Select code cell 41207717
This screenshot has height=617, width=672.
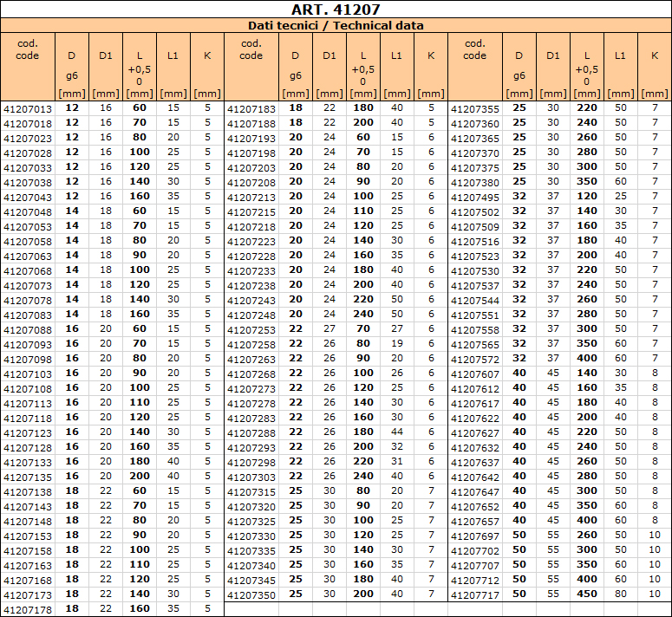[475, 595]
